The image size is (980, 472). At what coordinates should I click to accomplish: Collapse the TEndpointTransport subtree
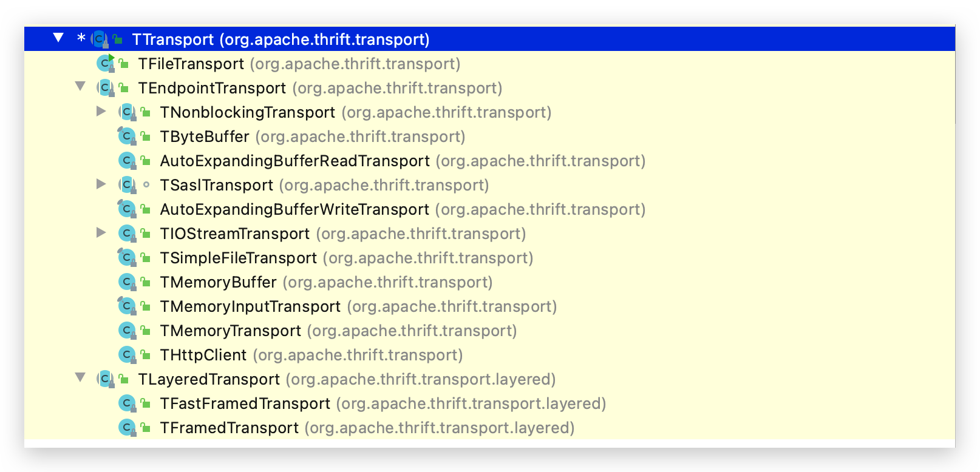[x=81, y=87]
